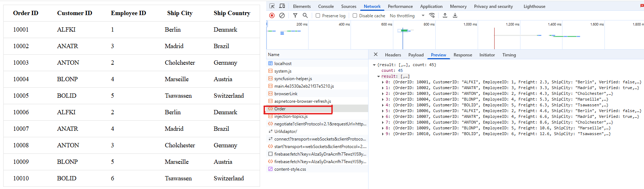
Task: Open the Response tab
Action: point(463,55)
